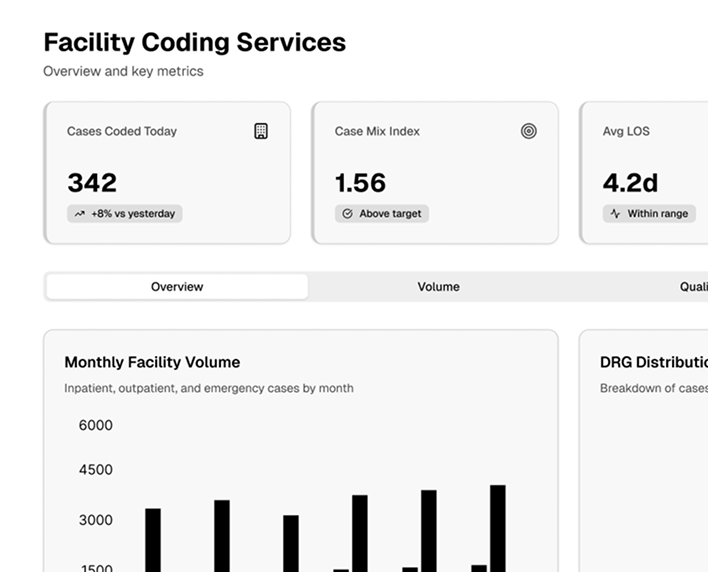Image resolution: width=708 pixels, height=572 pixels.
Task: Open the Volume tab
Action: point(438,287)
